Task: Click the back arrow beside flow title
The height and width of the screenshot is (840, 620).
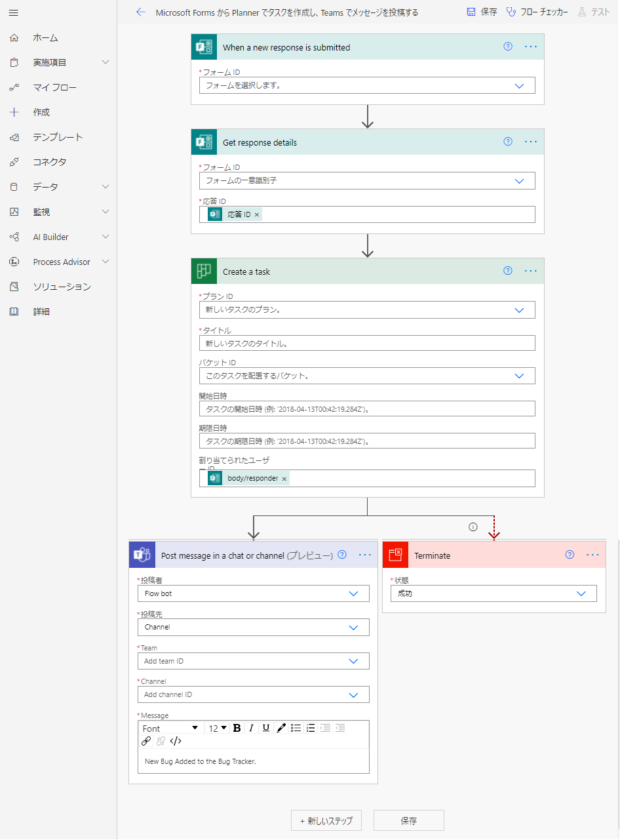Action: click(141, 12)
